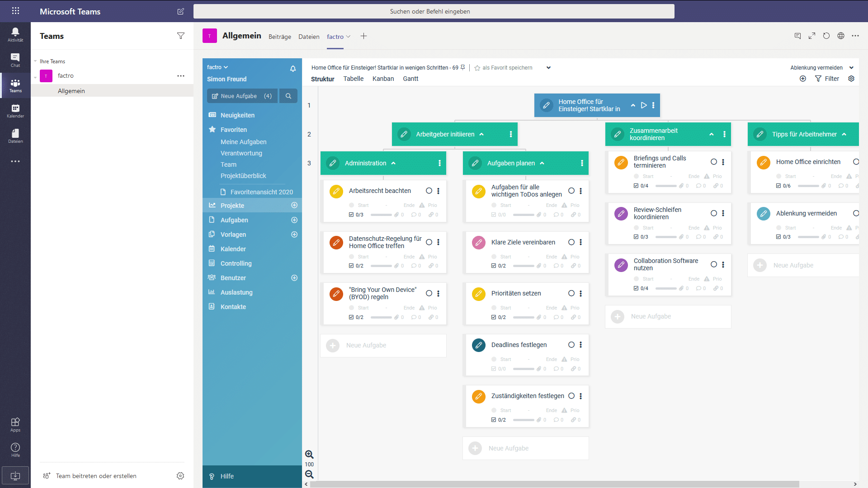Viewport: 868px width, 488px height.
Task: Open Hilfe at factro sidebar bottom
Action: (x=252, y=476)
